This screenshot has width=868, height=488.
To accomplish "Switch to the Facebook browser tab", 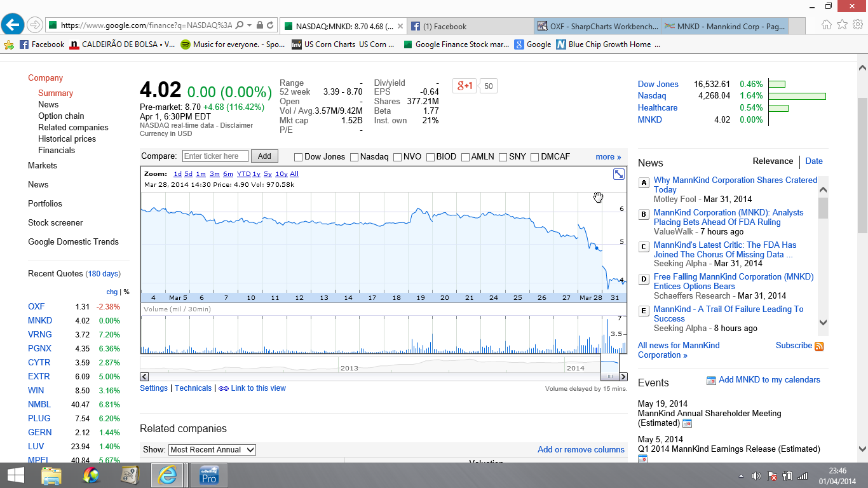I will click(x=470, y=26).
